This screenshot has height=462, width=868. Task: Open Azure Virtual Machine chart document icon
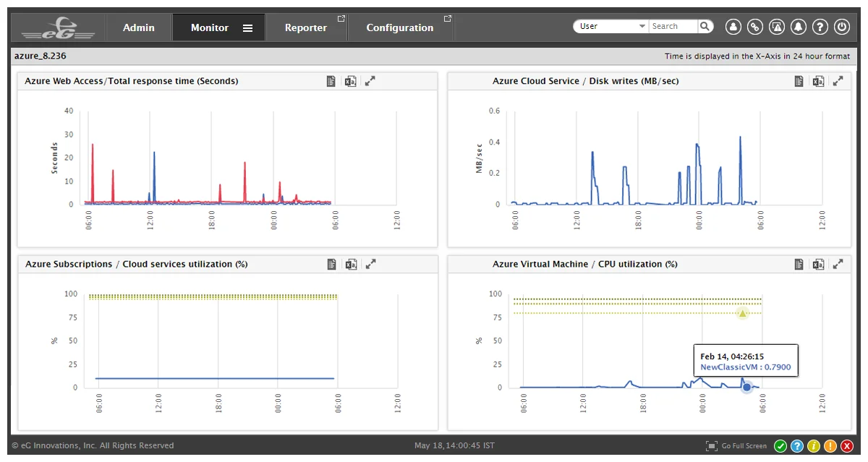(x=799, y=264)
